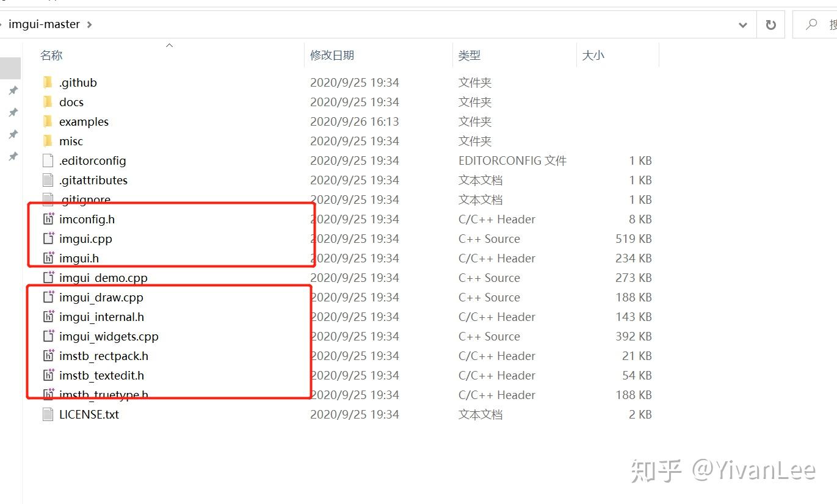Click the sort arrow above 名称 column

pyautogui.click(x=170, y=44)
